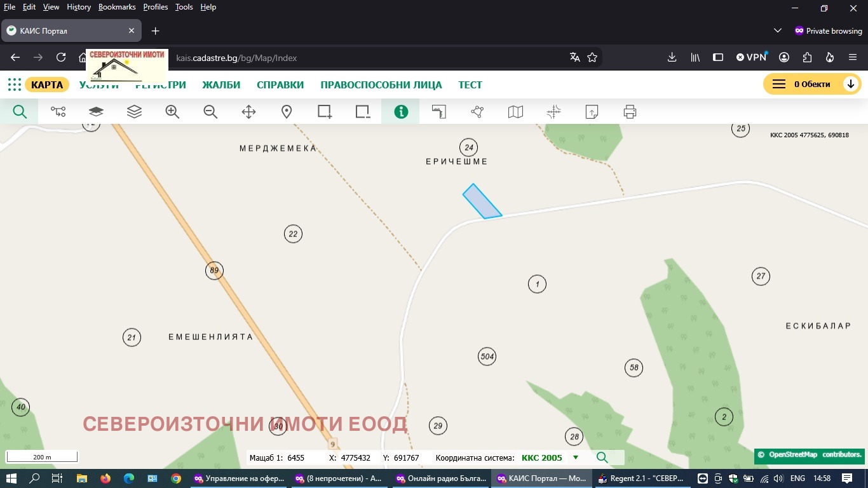Activate the pan move arrows tool

248,112
